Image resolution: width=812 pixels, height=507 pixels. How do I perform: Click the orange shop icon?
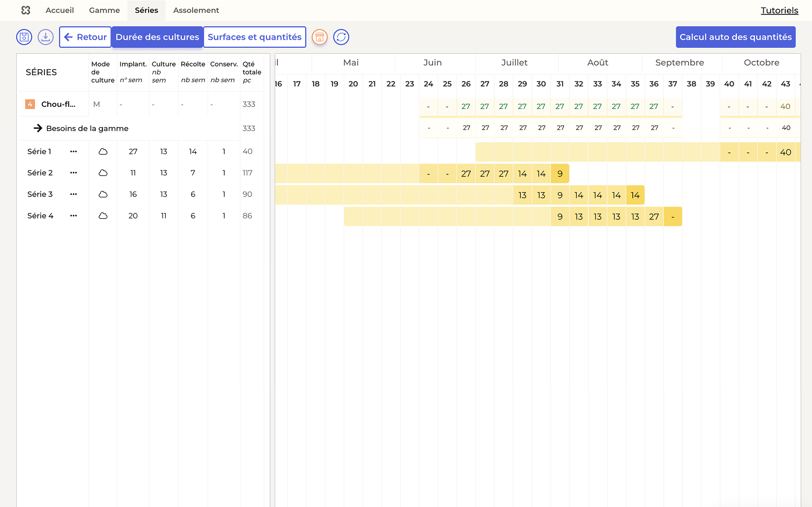[320, 37]
